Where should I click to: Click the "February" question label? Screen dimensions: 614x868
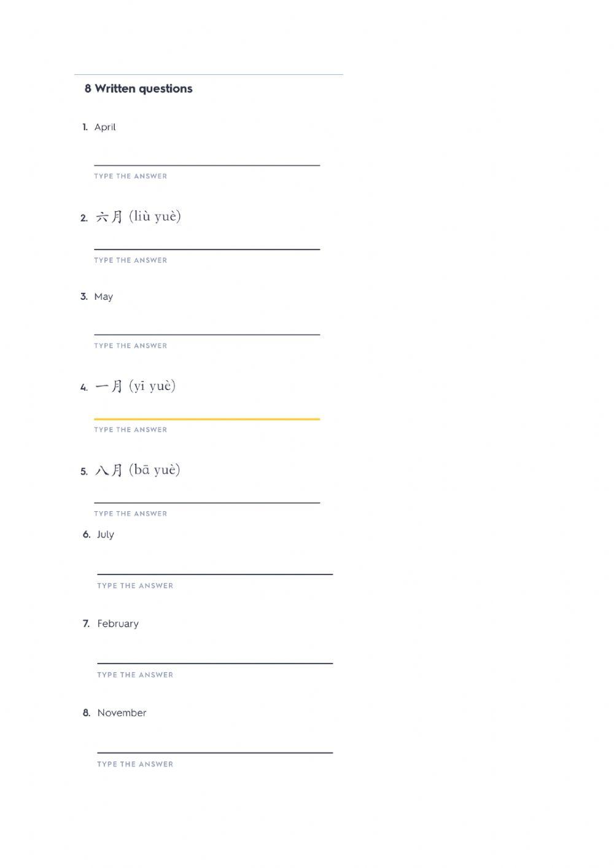coord(118,624)
